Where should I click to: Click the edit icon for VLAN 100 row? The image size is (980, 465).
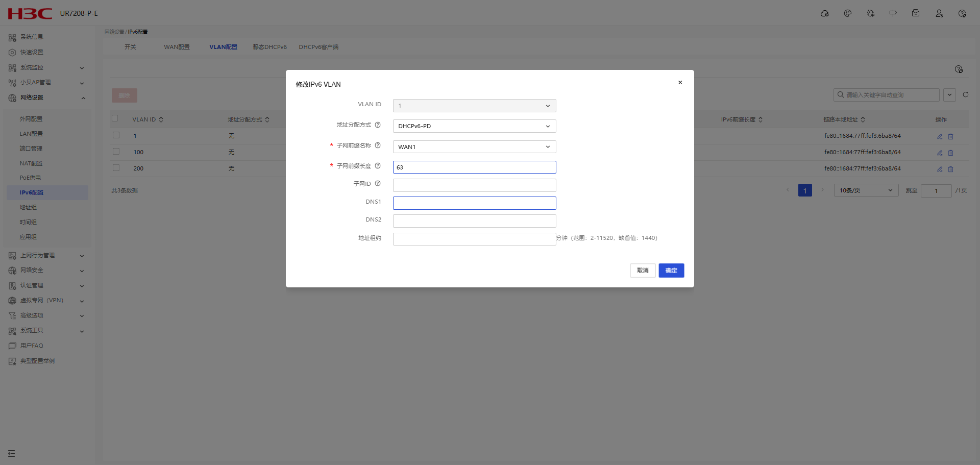(x=940, y=153)
